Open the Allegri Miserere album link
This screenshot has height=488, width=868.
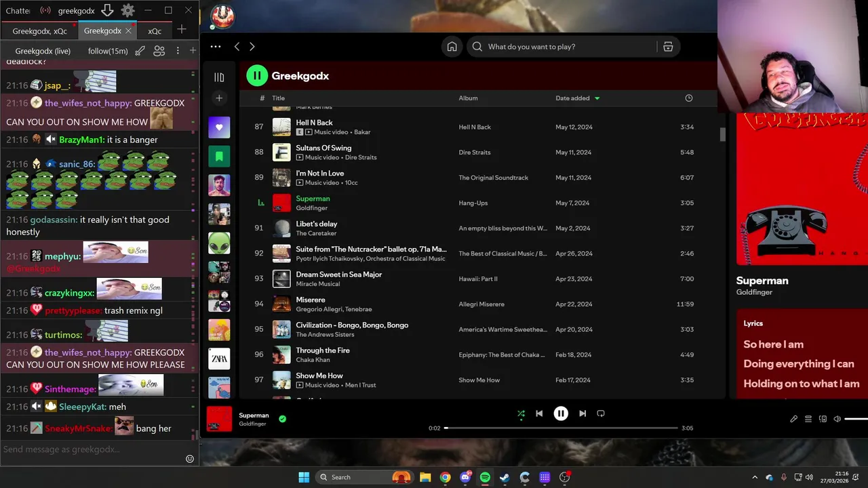click(x=481, y=304)
